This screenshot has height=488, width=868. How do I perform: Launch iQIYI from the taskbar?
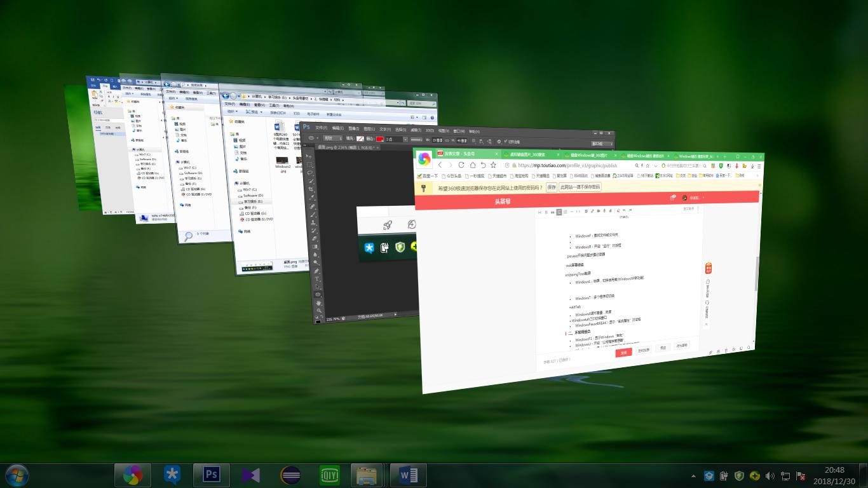(x=329, y=475)
